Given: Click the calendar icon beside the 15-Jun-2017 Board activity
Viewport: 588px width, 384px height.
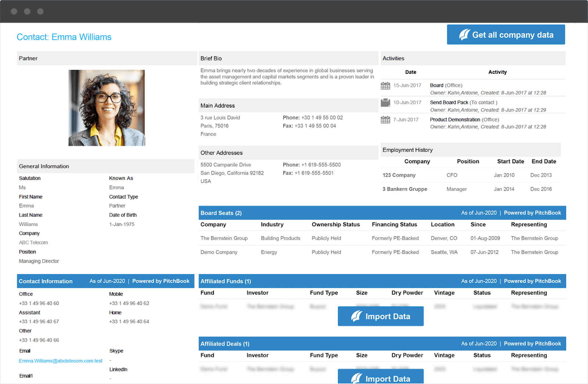Looking at the screenshot, I should 385,85.
